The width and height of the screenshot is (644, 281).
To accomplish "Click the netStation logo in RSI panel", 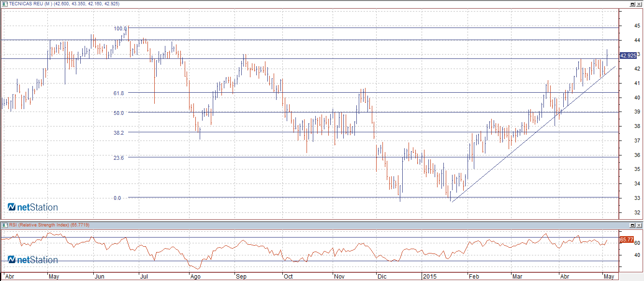I will click(x=32, y=260).
